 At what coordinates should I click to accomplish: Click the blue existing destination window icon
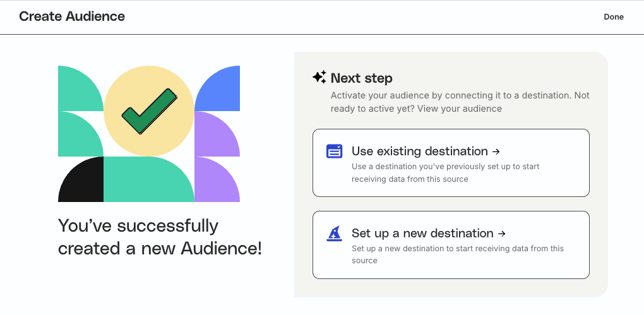pos(334,151)
